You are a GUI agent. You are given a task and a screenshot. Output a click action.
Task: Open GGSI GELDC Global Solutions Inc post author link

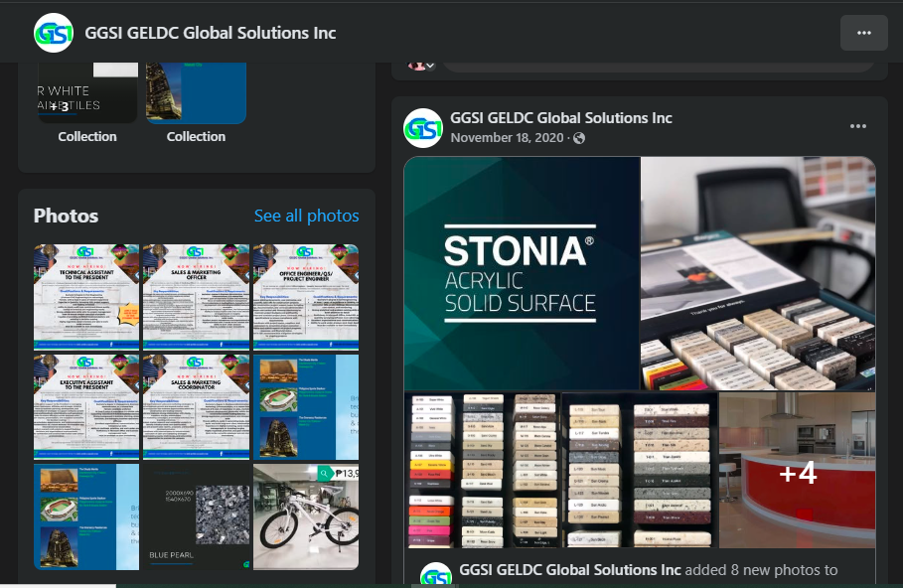click(x=561, y=118)
